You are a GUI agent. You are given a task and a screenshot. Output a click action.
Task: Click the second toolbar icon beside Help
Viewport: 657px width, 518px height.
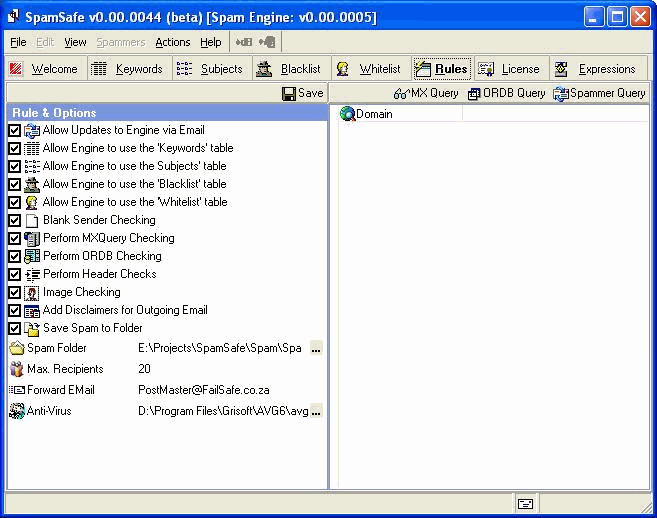[267, 42]
